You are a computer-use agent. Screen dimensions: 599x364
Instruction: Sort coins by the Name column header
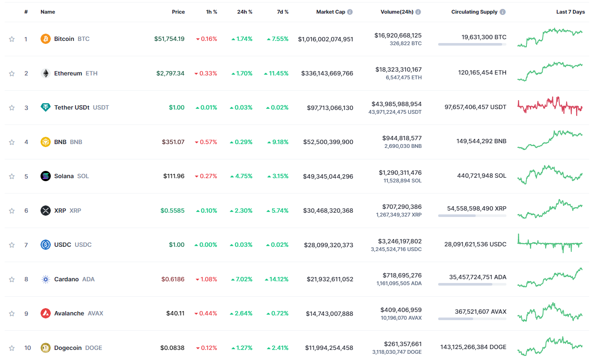48,12
